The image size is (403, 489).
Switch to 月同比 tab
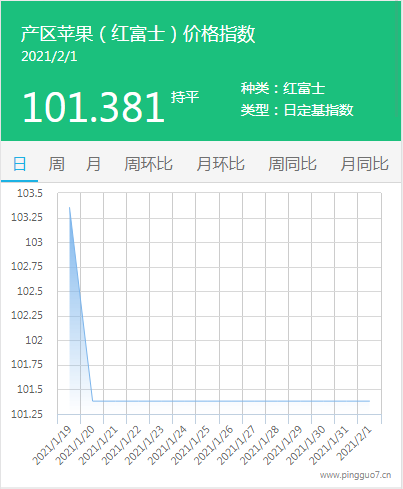pyautogui.click(x=364, y=164)
